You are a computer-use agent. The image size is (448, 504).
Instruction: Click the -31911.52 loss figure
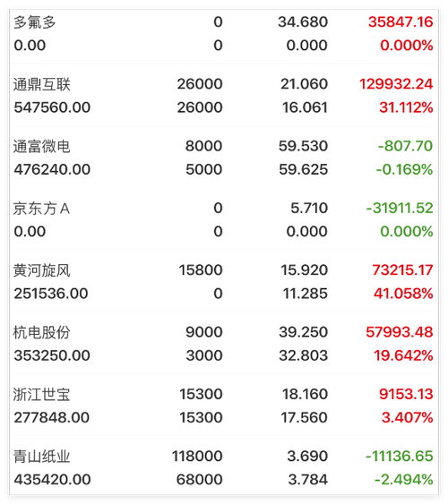pyautogui.click(x=400, y=209)
